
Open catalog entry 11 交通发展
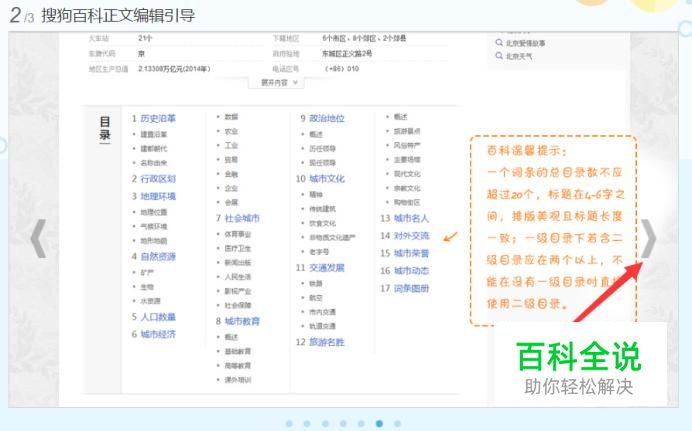click(x=327, y=268)
